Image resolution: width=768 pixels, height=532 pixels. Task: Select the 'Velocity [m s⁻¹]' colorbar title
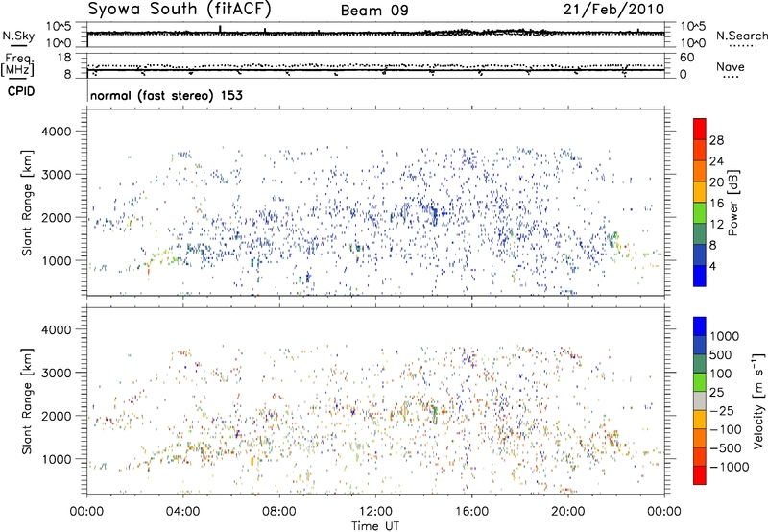pyautogui.click(x=758, y=400)
